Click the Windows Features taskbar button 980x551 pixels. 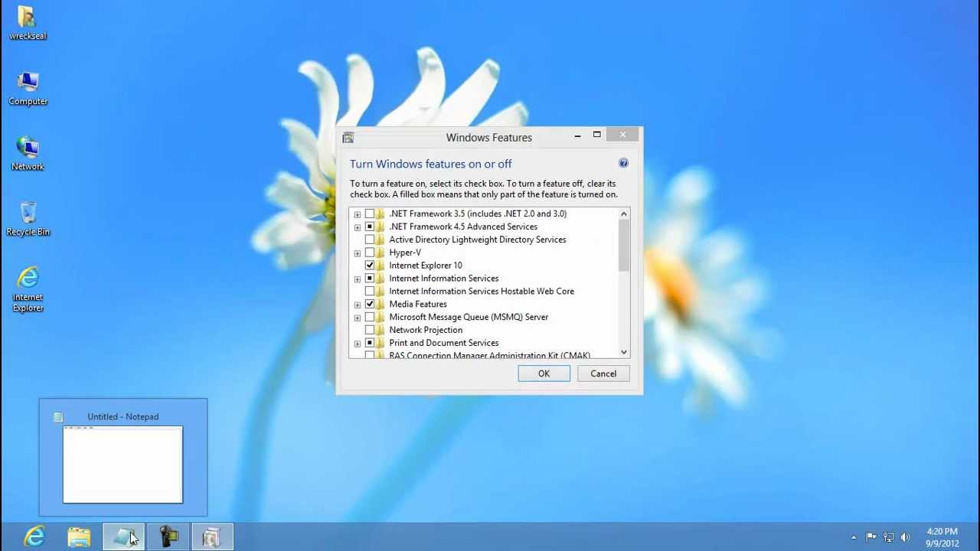coord(212,537)
